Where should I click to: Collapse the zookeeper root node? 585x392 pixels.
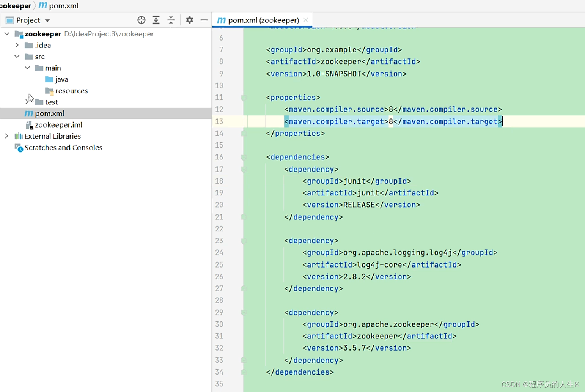[7, 34]
